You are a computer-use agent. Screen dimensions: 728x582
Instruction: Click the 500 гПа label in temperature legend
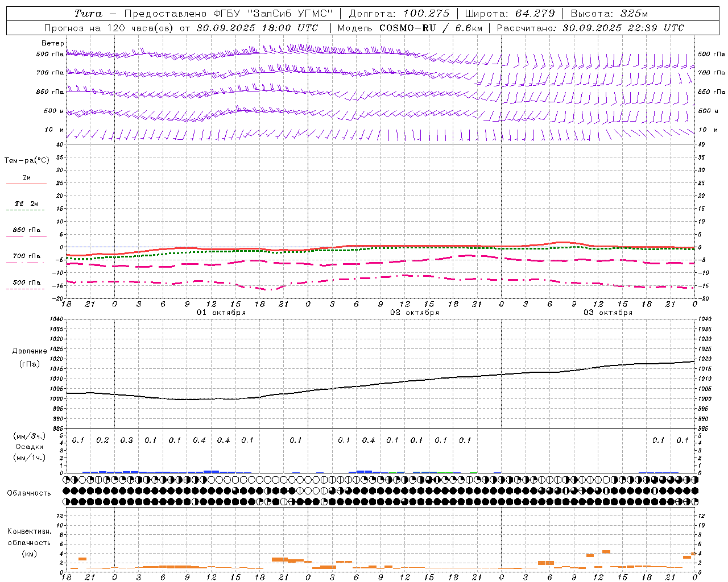coord(26,282)
